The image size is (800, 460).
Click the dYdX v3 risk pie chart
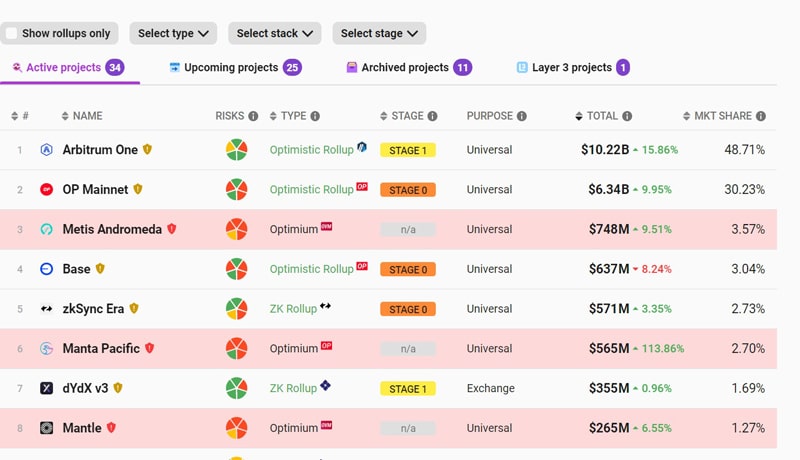pos(237,388)
